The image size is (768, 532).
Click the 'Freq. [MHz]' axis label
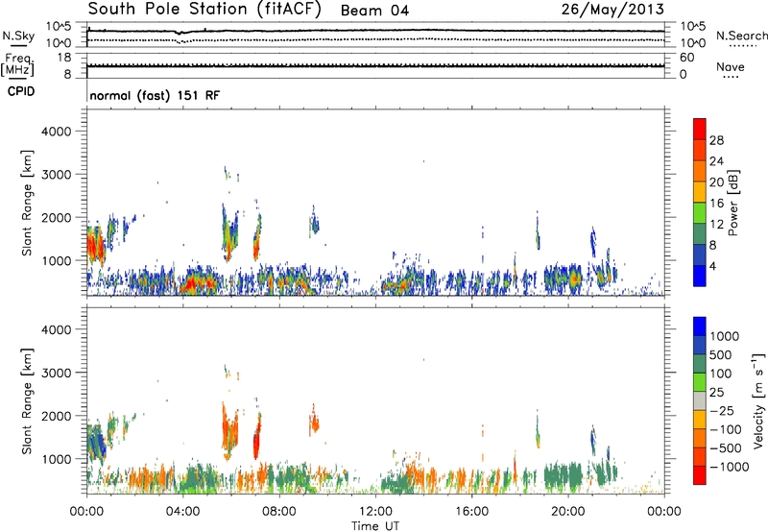18,66
